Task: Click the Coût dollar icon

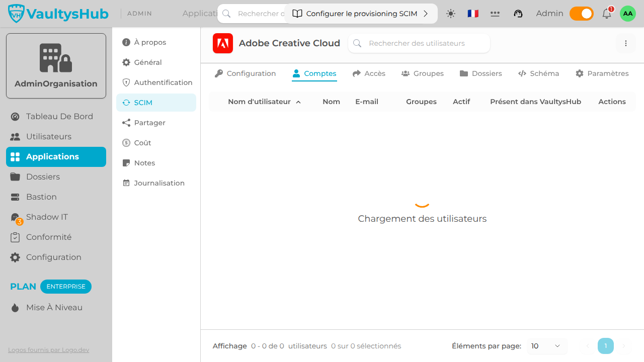Action: [126, 143]
